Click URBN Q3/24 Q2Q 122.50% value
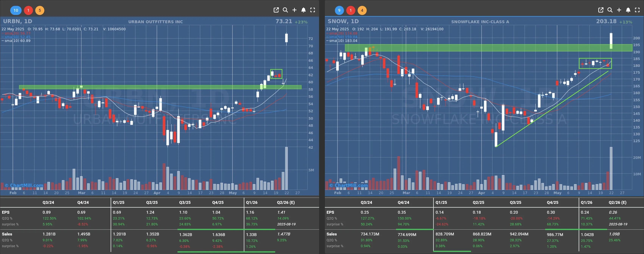 [x=49, y=218]
